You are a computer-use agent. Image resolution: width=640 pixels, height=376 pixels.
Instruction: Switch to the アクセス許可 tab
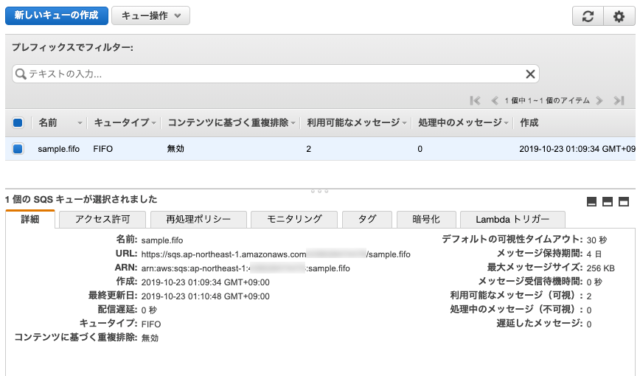pos(102,219)
